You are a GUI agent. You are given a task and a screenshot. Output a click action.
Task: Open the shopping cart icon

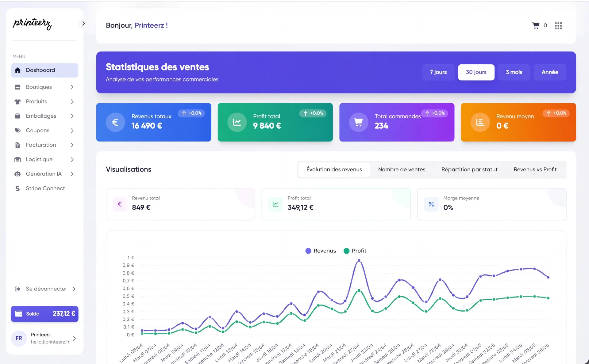pos(536,25)
